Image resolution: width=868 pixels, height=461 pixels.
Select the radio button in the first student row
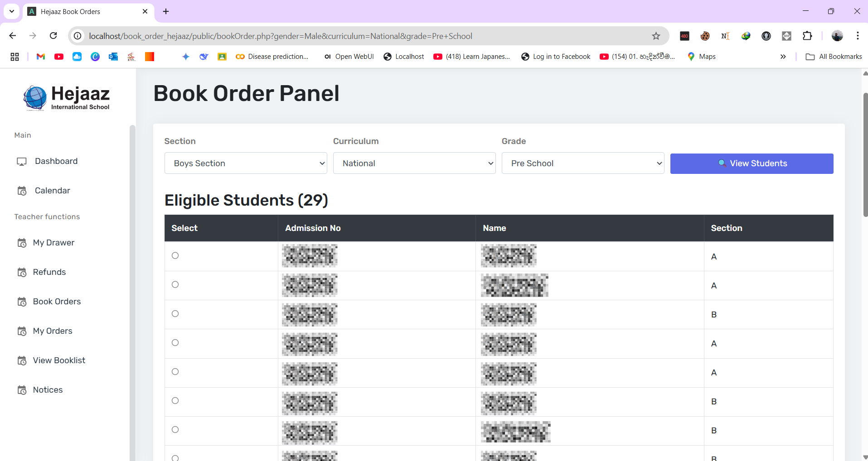[175, 255]
